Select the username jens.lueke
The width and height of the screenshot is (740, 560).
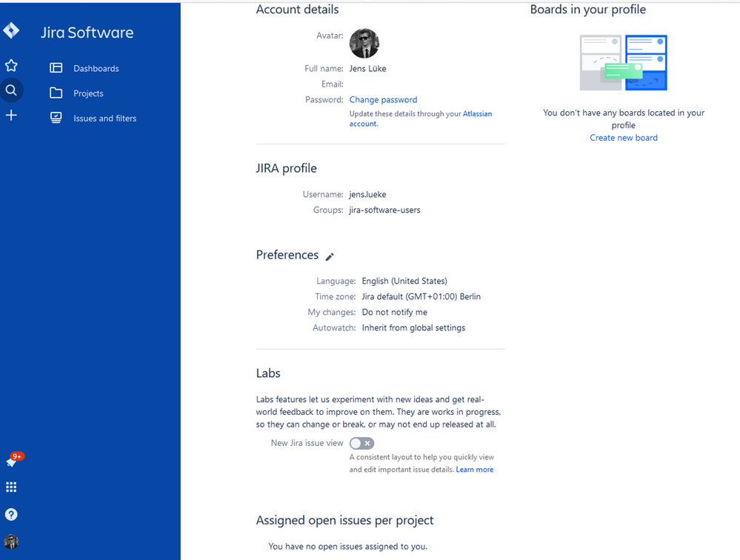point(367,194)
